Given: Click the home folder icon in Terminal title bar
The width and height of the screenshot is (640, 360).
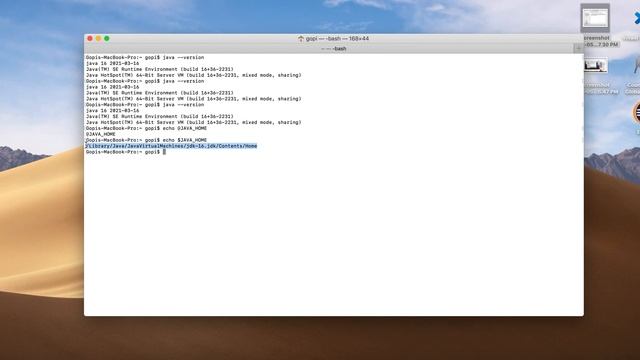Looking at the screenshot, I should coord(301,39).
